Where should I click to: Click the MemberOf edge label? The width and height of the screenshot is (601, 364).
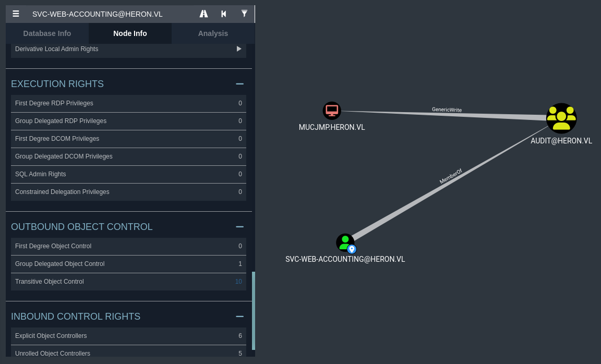pyautogui.click(x=451, y=176)
